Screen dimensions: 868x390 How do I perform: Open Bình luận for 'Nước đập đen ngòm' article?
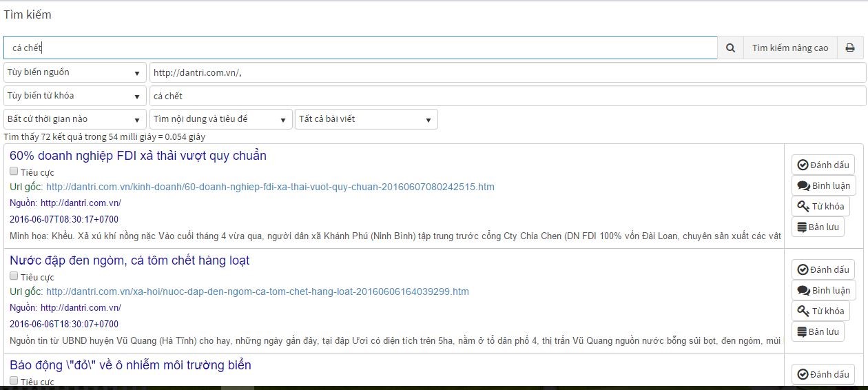[824, 290]
